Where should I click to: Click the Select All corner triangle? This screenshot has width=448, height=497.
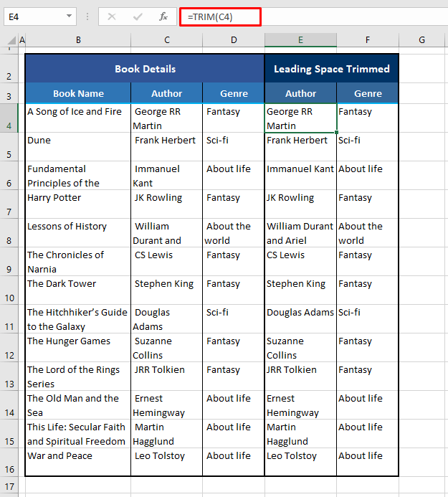9,40
